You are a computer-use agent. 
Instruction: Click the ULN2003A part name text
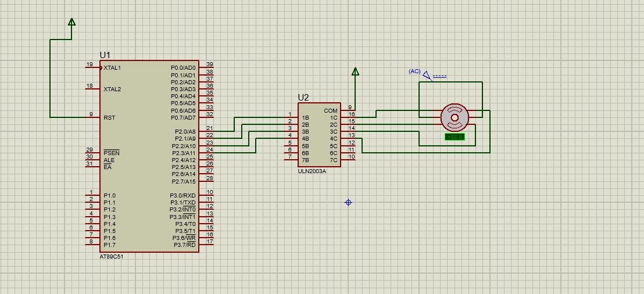pos(312,171)
